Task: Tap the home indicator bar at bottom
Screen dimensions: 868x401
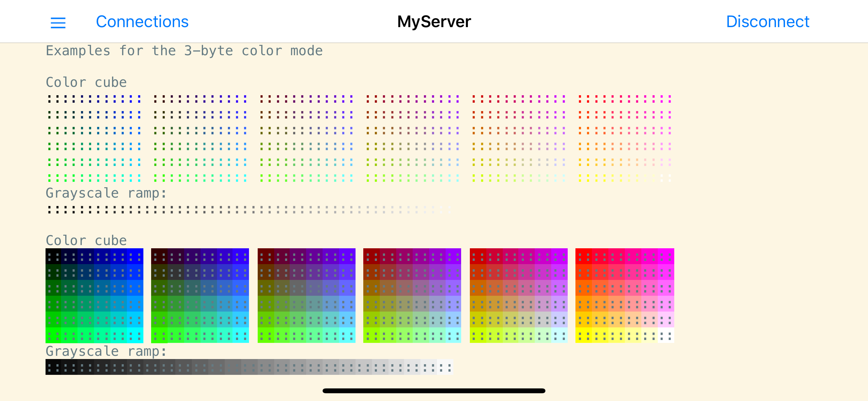Action: pos(434,390)
